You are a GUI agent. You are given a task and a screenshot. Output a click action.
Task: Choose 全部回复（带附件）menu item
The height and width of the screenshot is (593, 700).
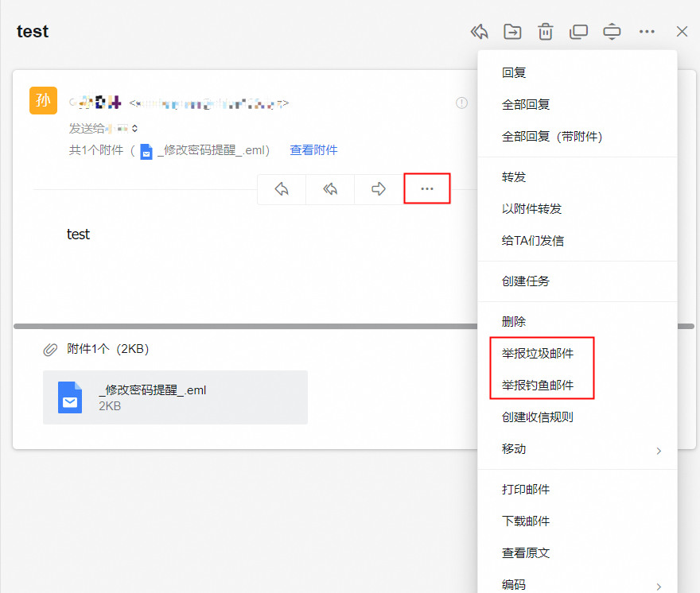tap(577, 136)
